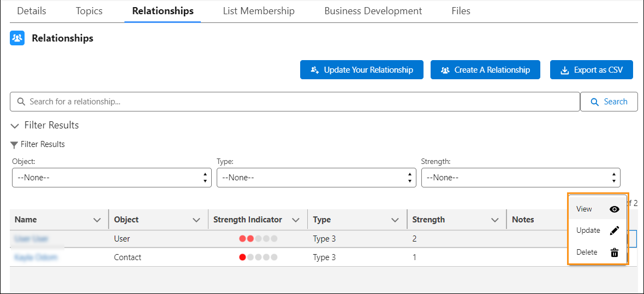Viewport: 644px width, 294px height.
Task: Click the 'Contact' object cell
Action: pos(128,257)
